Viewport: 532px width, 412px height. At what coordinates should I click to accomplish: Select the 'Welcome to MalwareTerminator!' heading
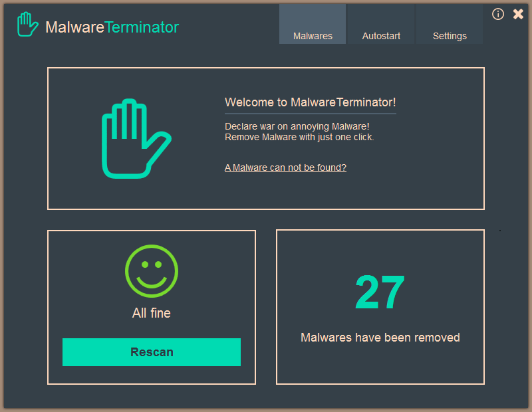[x=310, y=102]
